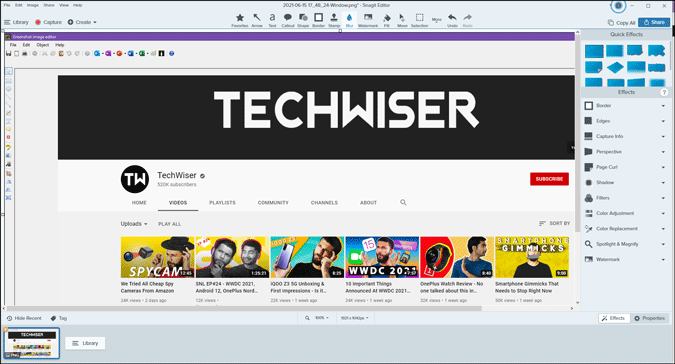This screenshot has width=675, height=364.
Task: Open the File menu in Snagit
Action: [7, 5]
